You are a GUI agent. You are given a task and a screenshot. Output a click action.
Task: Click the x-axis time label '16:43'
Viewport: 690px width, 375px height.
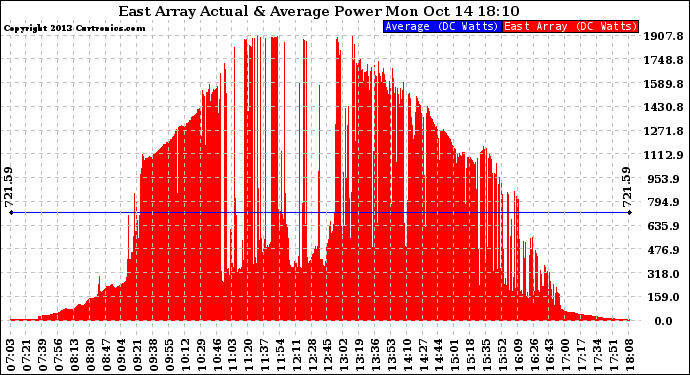pos(550,355)
